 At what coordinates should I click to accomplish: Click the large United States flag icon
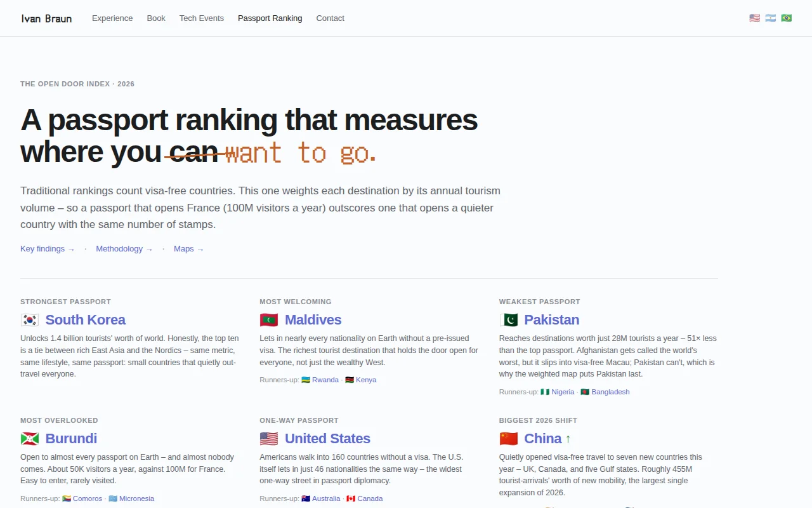pos(269,439)
